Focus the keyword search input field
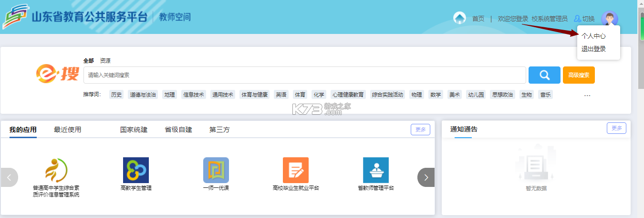The image size is (644, 218). [305, 75]
